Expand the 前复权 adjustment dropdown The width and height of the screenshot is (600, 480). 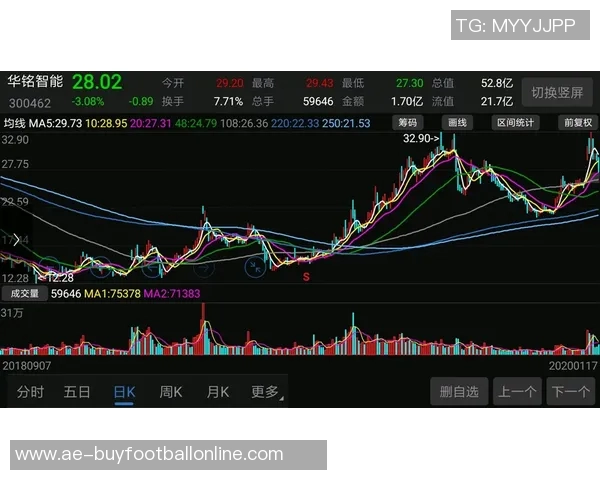pos(577,123)
